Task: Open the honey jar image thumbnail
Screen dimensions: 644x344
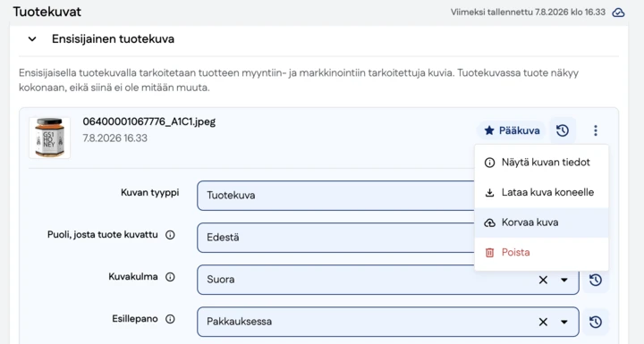Action: [50, 138]
